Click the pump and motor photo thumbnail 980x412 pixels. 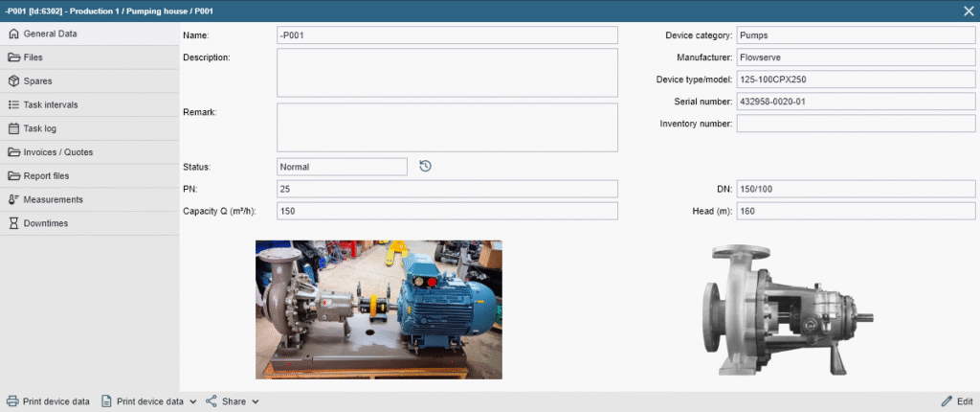coord(378,309)
